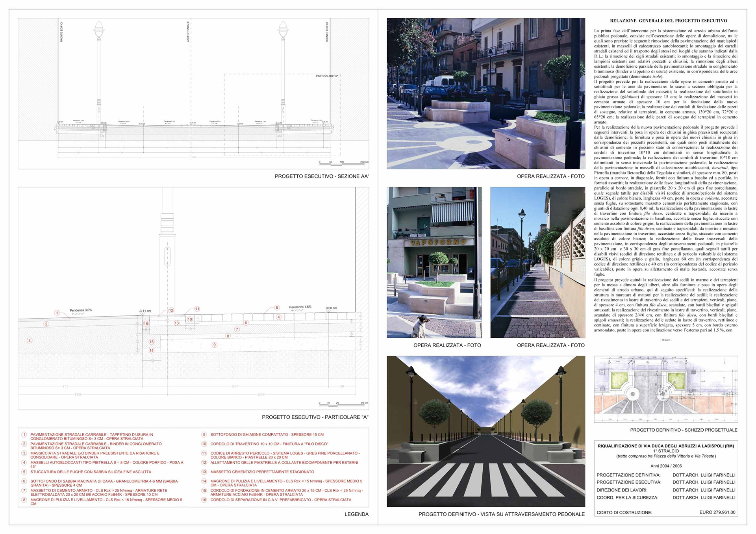Click marker 11 in the detail drawing

197,309
